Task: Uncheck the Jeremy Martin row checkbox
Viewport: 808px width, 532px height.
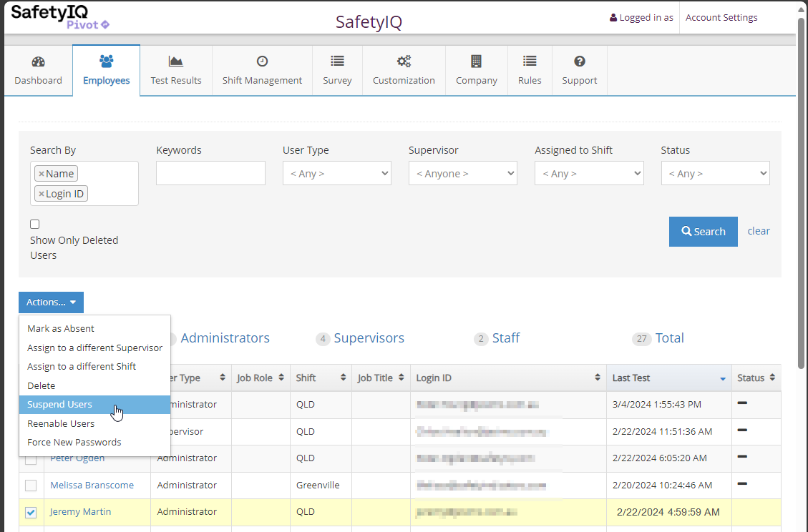Action: [31, 512]
